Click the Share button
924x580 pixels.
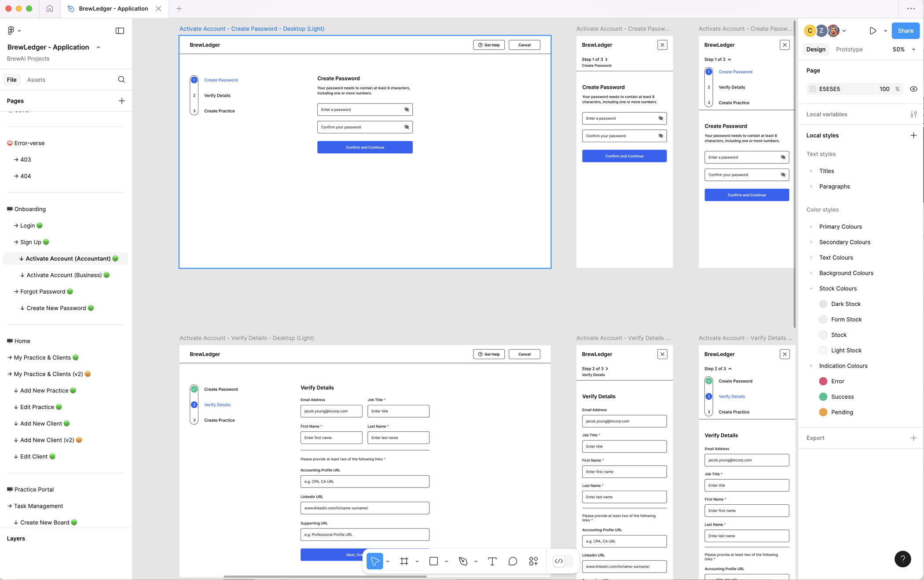(906, 31)
